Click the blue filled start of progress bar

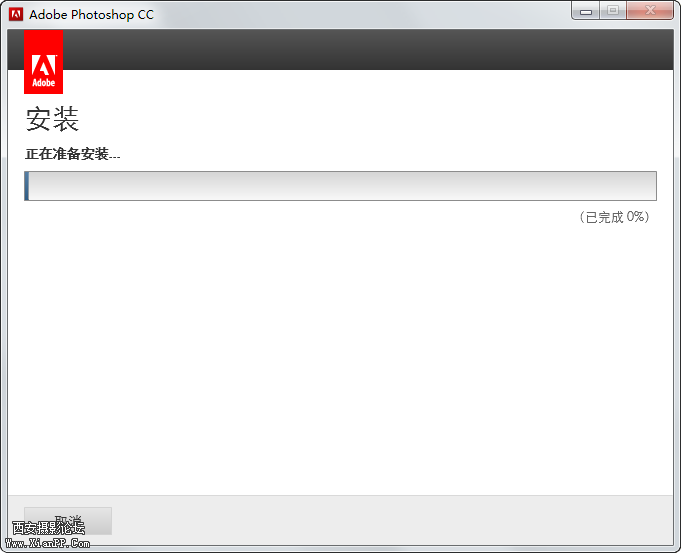click(x=27, y=186)
